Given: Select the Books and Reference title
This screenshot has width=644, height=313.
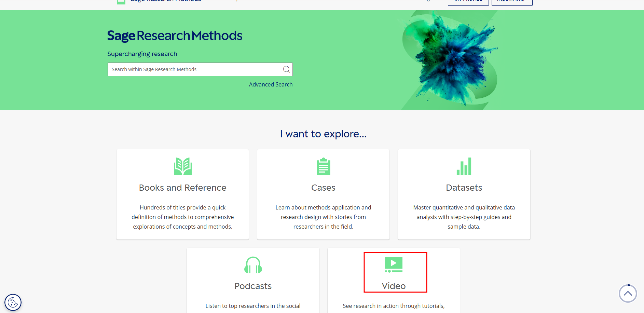Looking at the screenshot, I should point(182,188).
